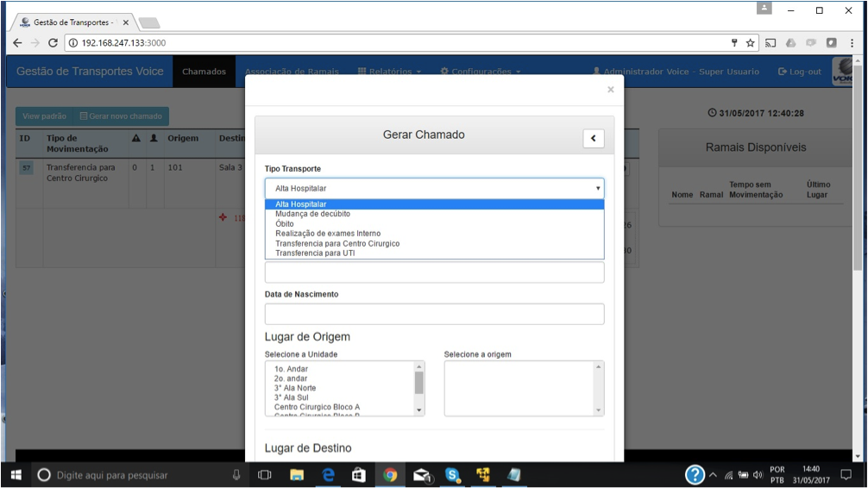868x488 pixels.
Task: Click the saved password key icon
Action: pos(734,42)
